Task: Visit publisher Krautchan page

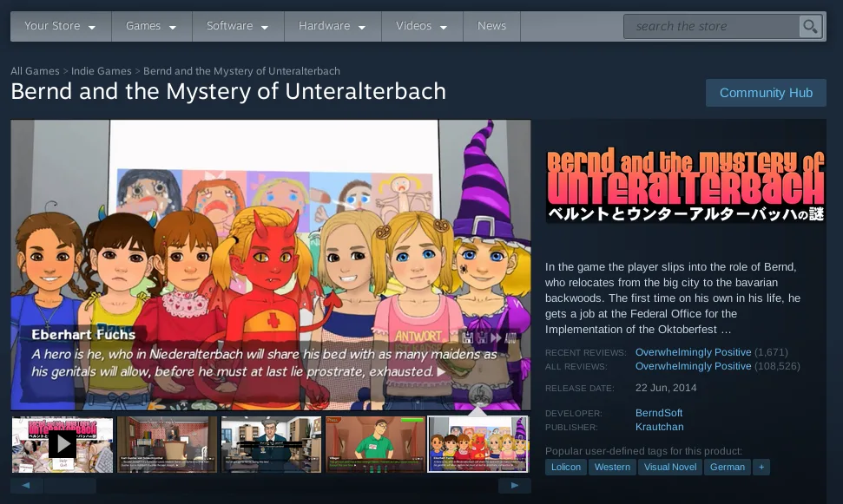Action: pyautogui.click(x=659, y=427)
